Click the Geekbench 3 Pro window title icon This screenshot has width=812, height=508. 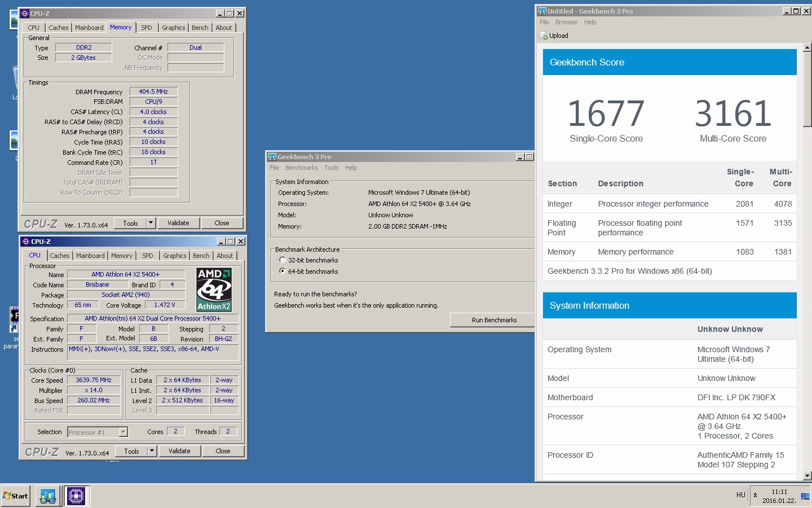[272, 157]
